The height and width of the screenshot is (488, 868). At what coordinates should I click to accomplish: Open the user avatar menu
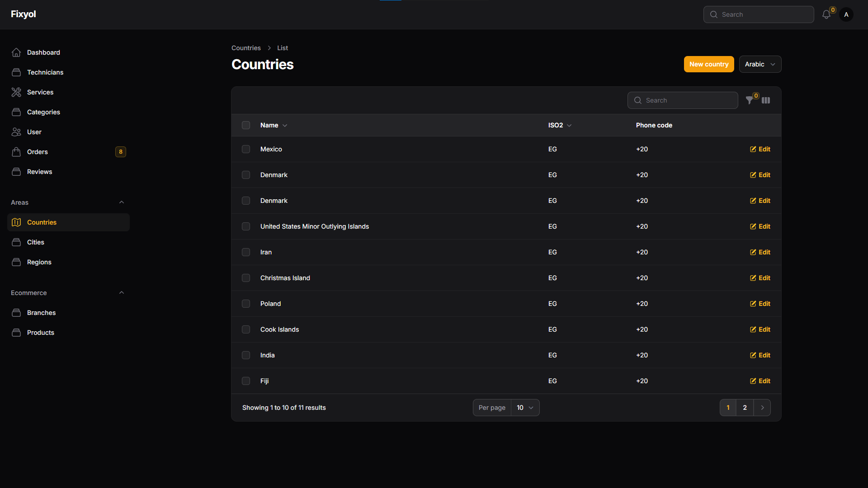point(846,14)
